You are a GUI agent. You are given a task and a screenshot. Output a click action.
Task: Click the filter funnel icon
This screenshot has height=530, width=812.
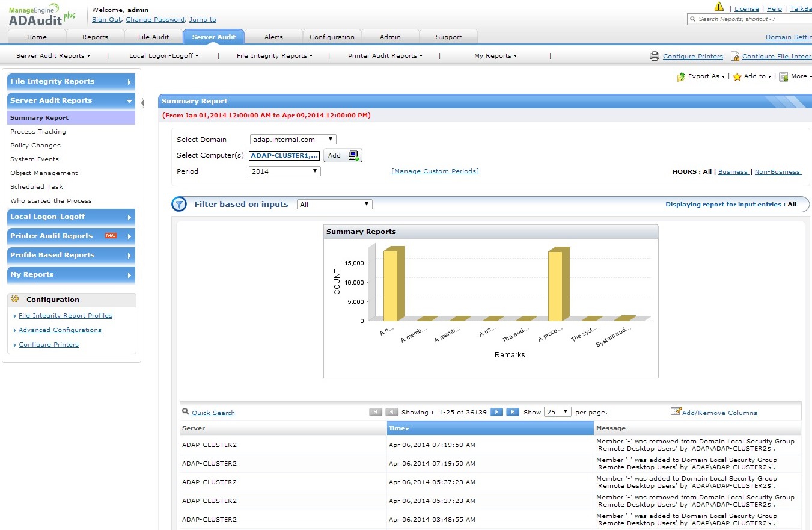pos(179,205)
